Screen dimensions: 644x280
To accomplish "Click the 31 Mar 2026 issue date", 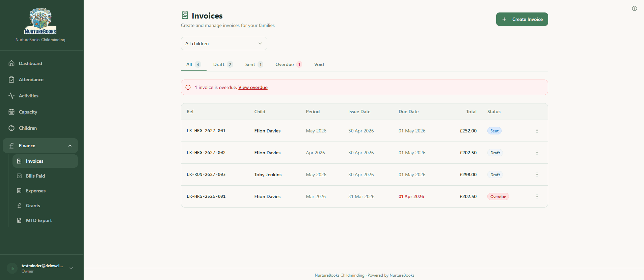I will point(361,196).
